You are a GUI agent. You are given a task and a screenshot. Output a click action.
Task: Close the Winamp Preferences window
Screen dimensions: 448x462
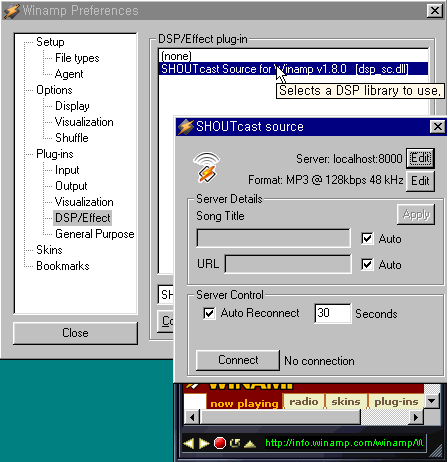[x=435, y=11]
